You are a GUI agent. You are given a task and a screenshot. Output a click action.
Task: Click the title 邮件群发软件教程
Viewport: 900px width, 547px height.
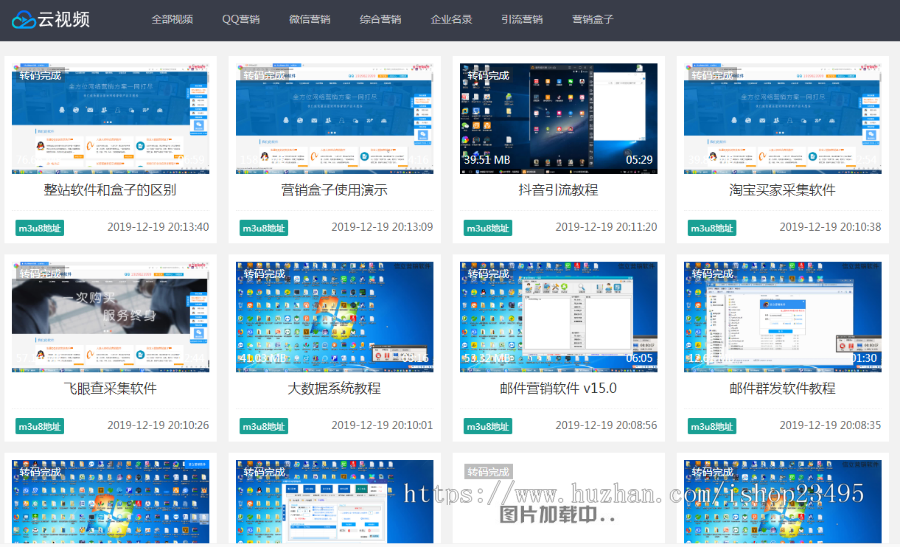point(782,389)
